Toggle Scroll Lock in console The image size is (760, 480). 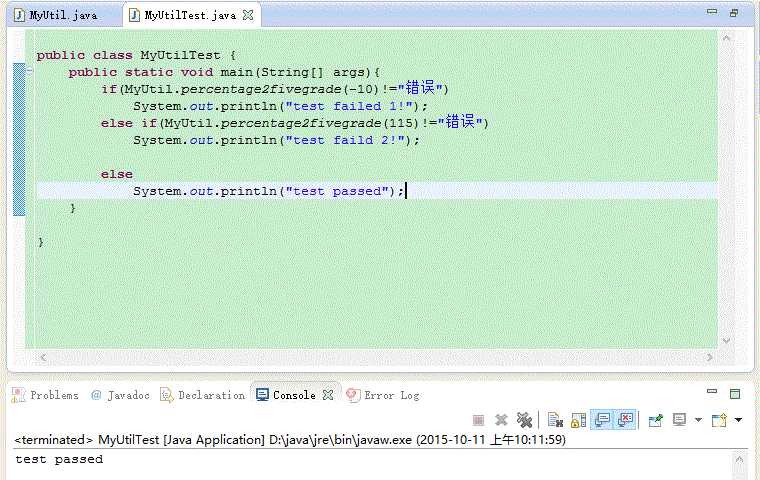point(578,420)
